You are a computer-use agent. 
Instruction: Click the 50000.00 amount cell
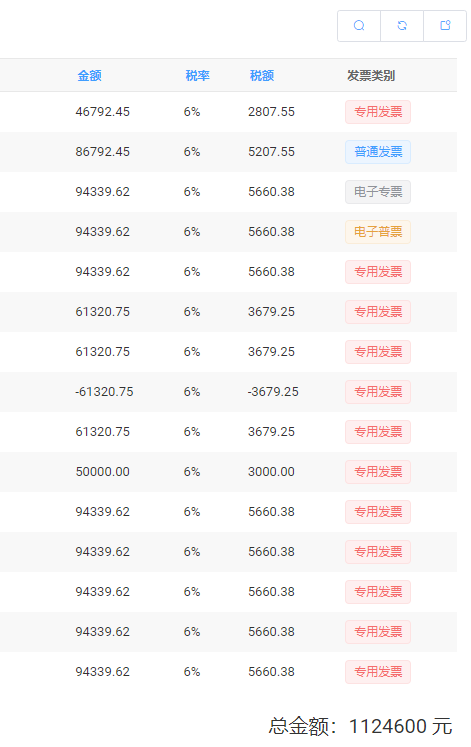(x=102, y=472)
